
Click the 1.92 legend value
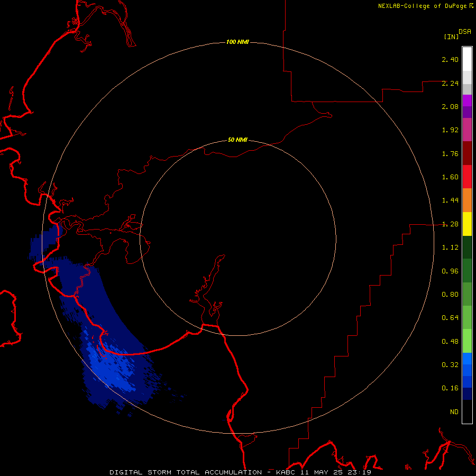click(x=450, y=130)
